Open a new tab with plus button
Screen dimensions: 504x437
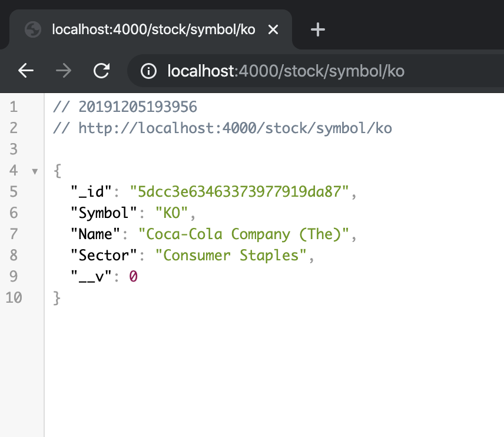tap(318, 29)
